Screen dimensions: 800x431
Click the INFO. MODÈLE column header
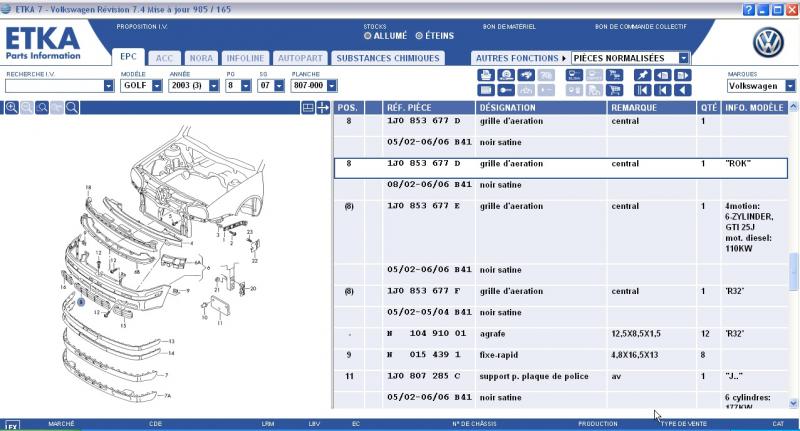(754, 108)
